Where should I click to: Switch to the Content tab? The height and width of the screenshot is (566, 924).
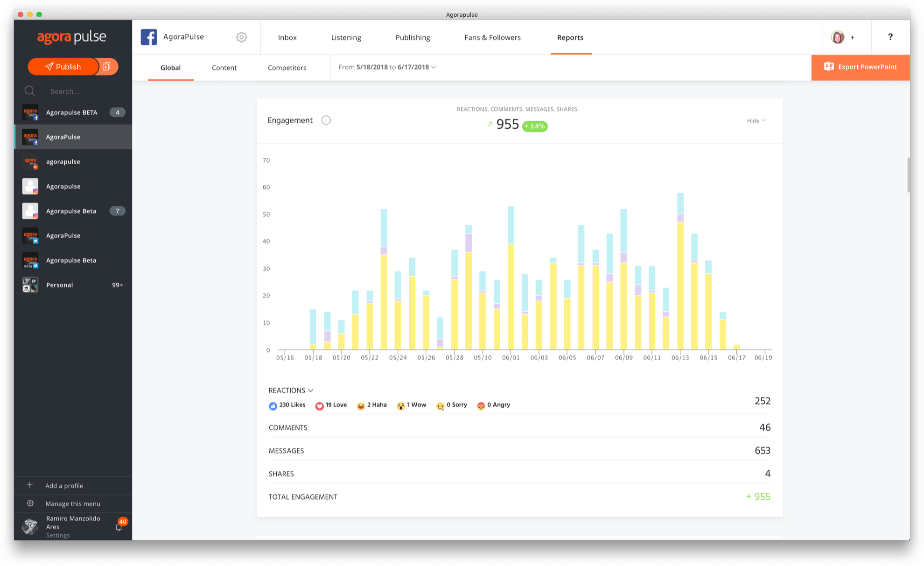coord(224,67)
